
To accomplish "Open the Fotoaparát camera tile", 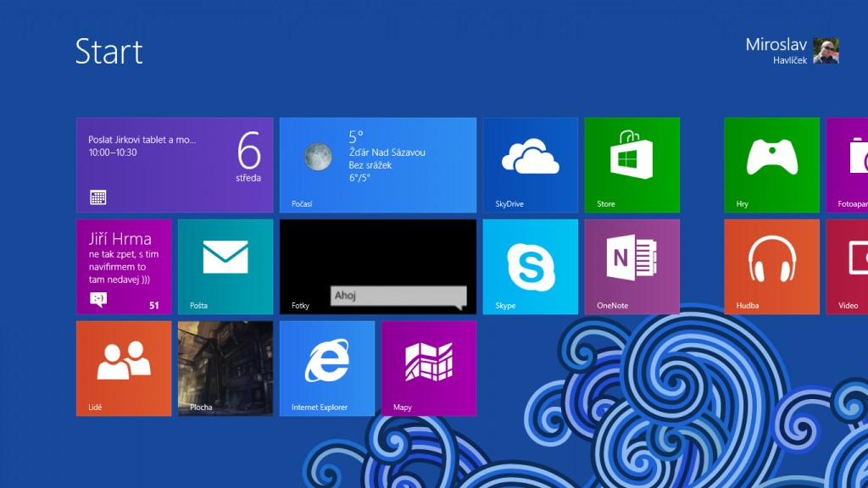I will [847, 165].
